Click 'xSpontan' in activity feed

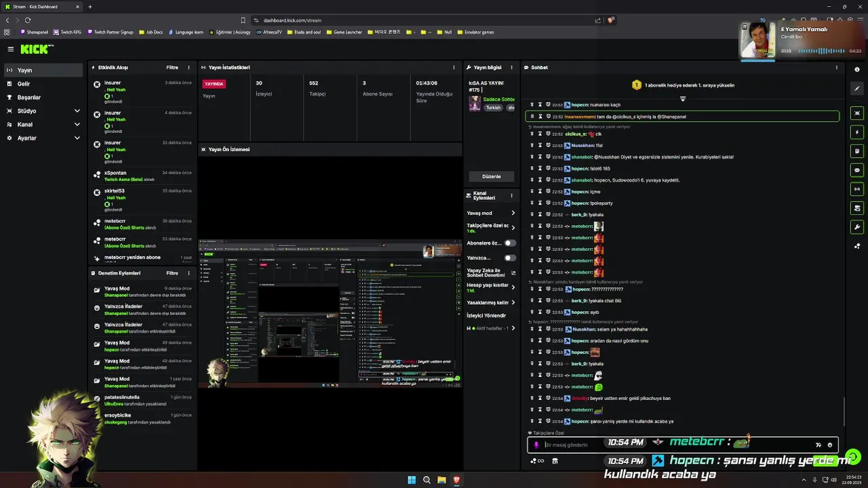click(x=115, y=173)
